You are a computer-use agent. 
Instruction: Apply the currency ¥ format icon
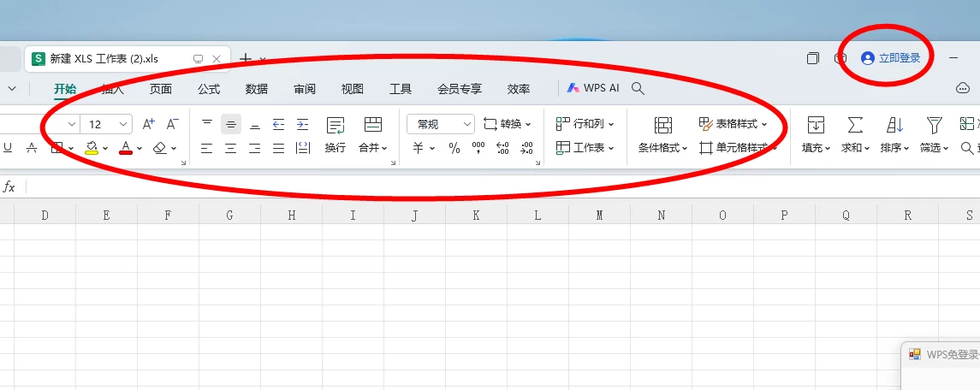[419, 148]
